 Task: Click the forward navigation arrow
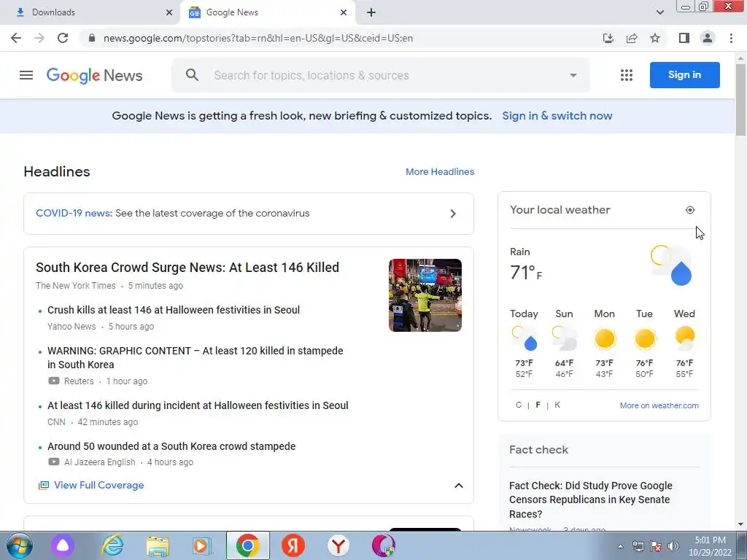pyautogui.click(x=39, y=38)
